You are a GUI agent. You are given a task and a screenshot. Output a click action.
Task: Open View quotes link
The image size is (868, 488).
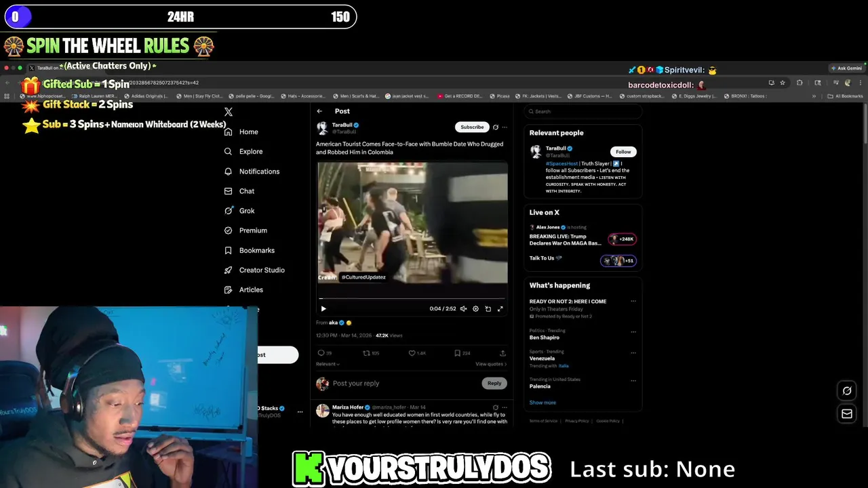point(491,364)
